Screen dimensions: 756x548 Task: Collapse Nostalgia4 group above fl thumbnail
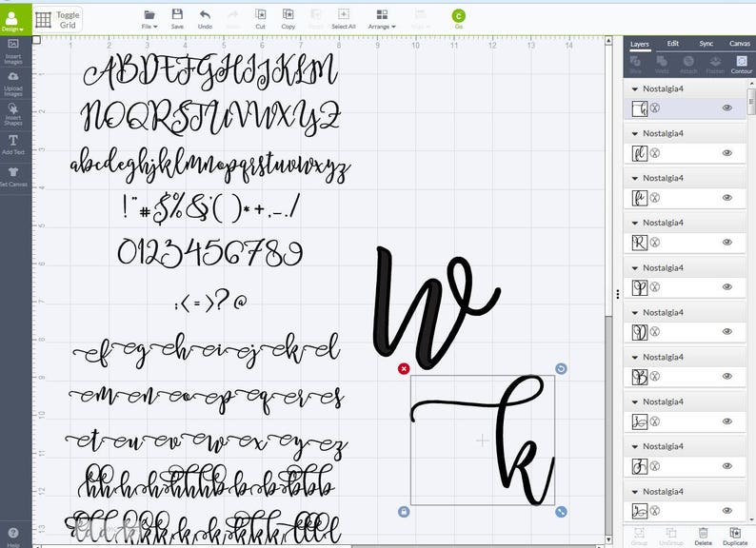click(x=635, y=133)
